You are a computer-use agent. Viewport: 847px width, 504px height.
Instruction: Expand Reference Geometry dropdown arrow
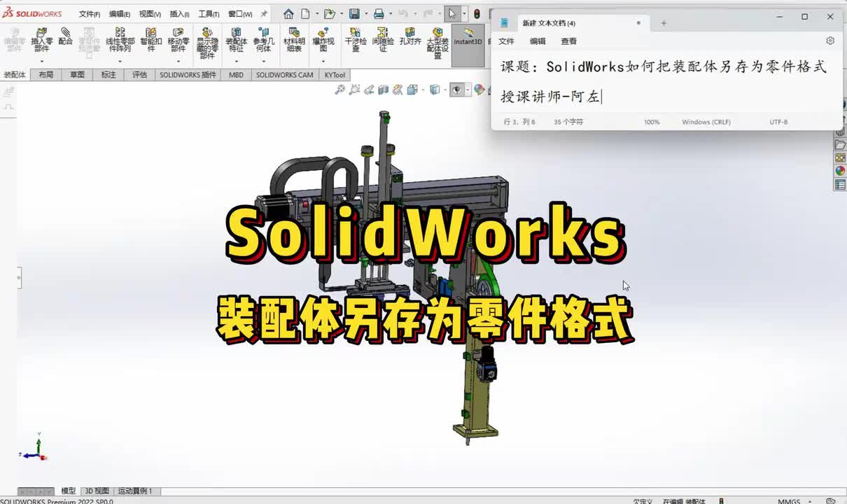click(263, 62)
